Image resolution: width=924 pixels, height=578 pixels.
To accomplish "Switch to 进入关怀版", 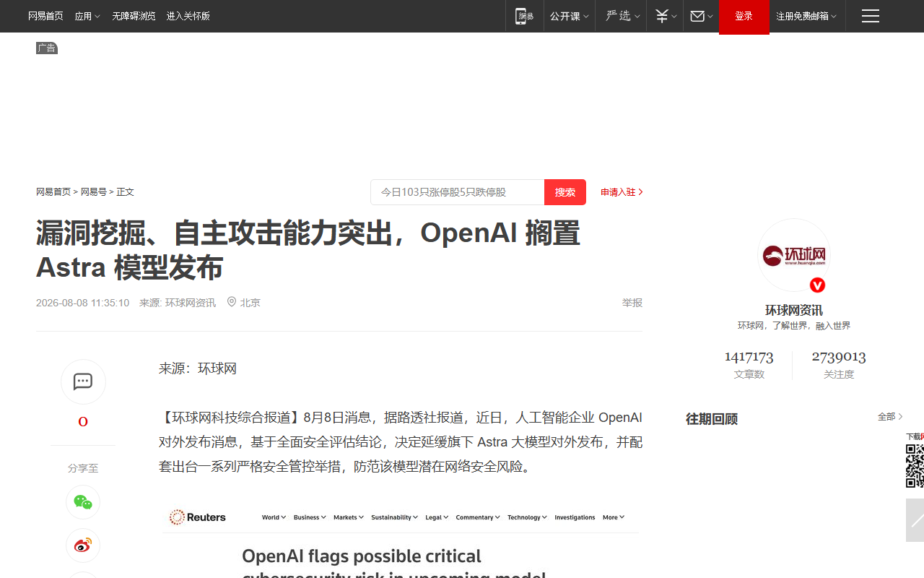I will 188,16.
